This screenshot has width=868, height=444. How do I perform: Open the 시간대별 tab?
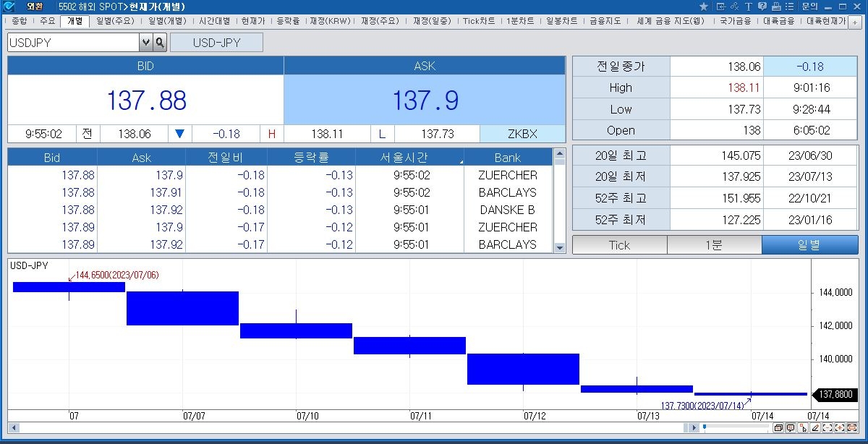[215, 21]
